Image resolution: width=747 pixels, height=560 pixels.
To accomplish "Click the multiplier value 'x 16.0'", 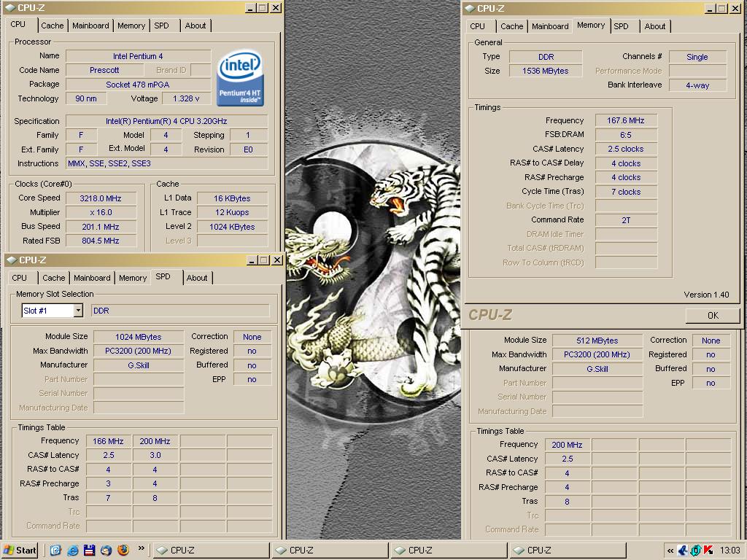I will click(x=101, y=212).
